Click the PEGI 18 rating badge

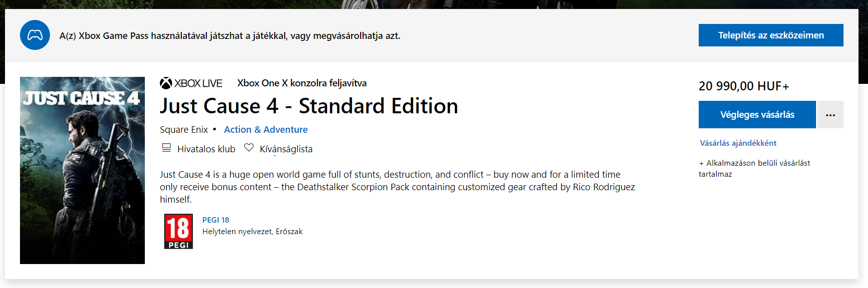[x=178, y=231]
